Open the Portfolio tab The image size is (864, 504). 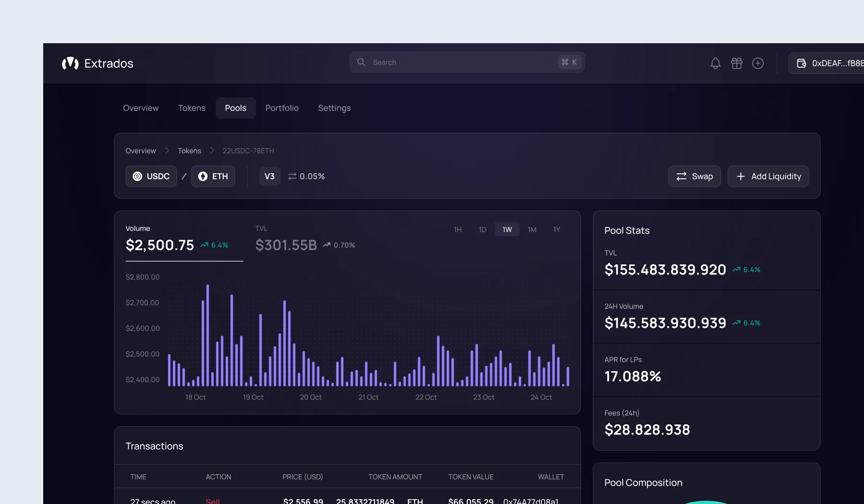pyautogui.click(x=282, y=108)
